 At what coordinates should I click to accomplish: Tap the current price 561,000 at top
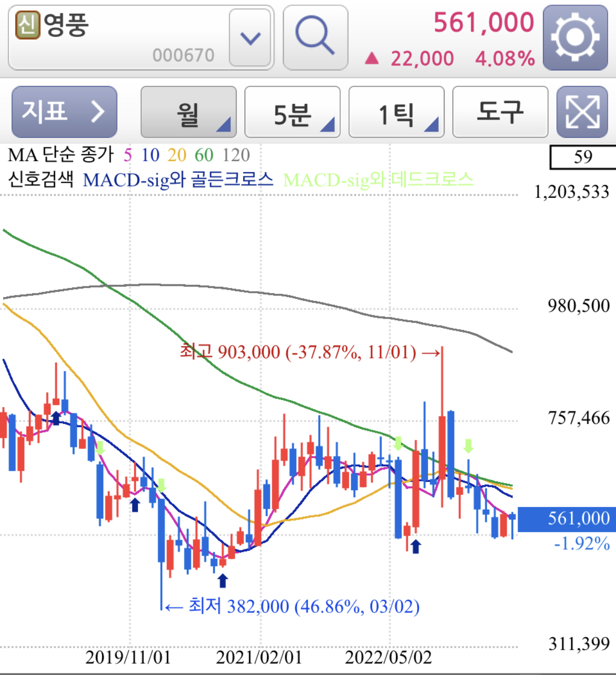tap(484, 23)
